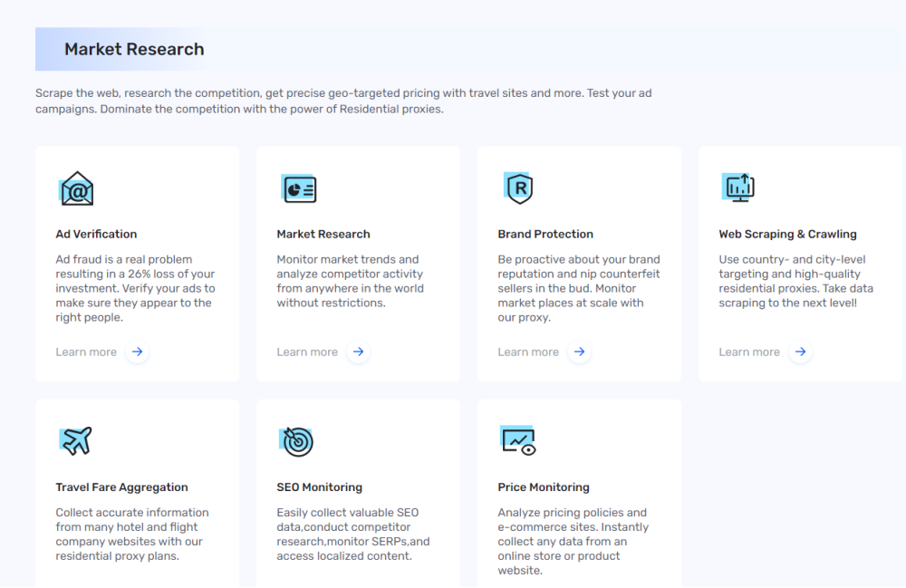The height and width of the screenshot is (588, 906).
Task: Click the Travel Fare airplane icon
Action: click(x=76, y=441)
